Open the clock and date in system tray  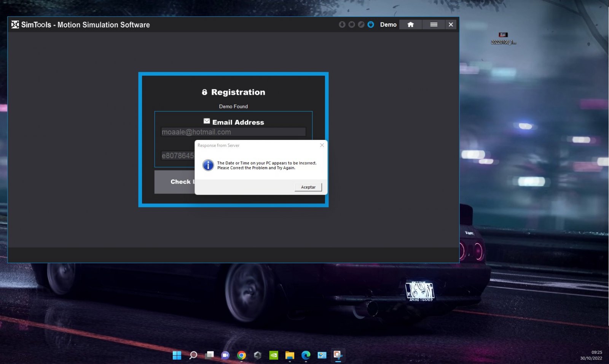[x=591, y=355]
